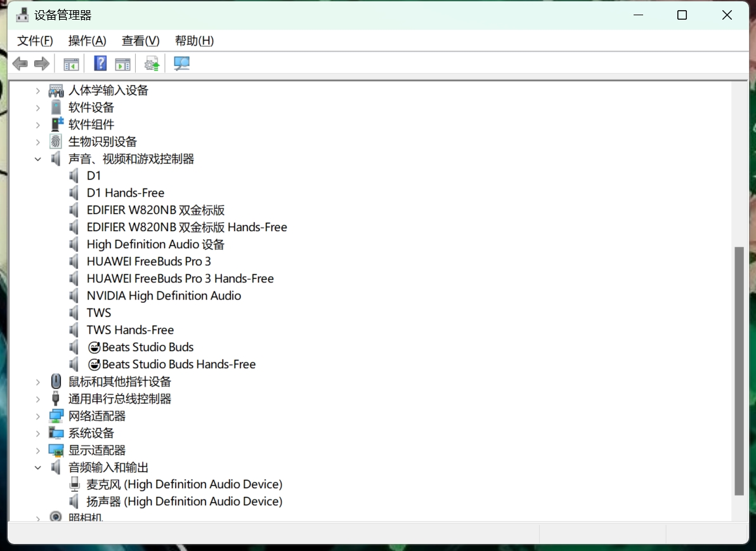The width and height of the screenshot is (756, 551).
Task: Click the microphone icon beside 麦克风
Action: 74,484
